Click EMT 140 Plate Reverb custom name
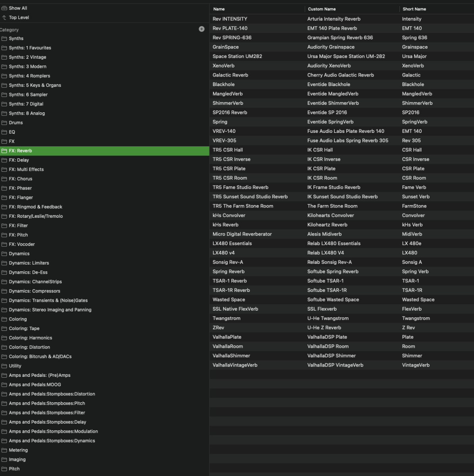 (332, 28)
